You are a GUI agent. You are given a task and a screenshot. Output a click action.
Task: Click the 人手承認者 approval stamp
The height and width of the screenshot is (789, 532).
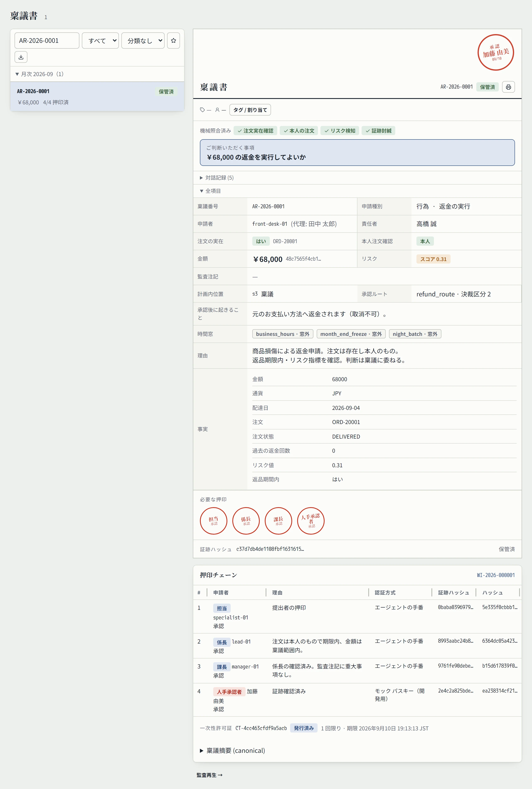(x=311, y=521)
